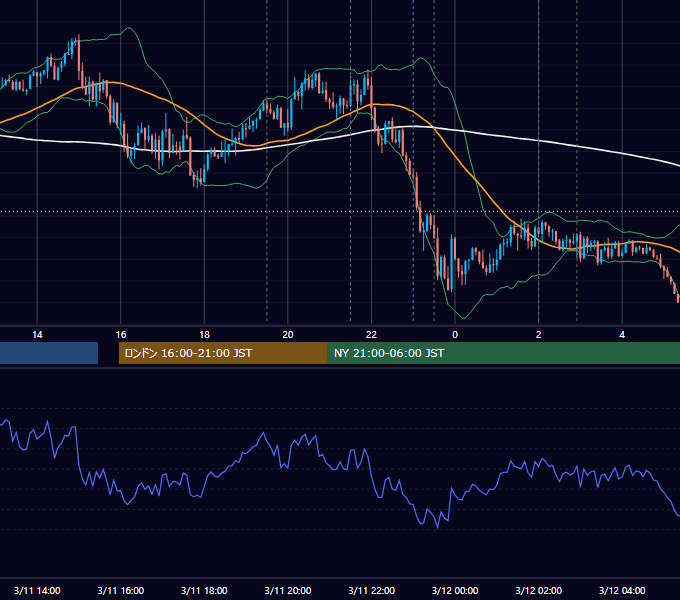Click the 3/11 18:00 date label
The width and height of the screenshot is (680, 600).
coord(204,590)
